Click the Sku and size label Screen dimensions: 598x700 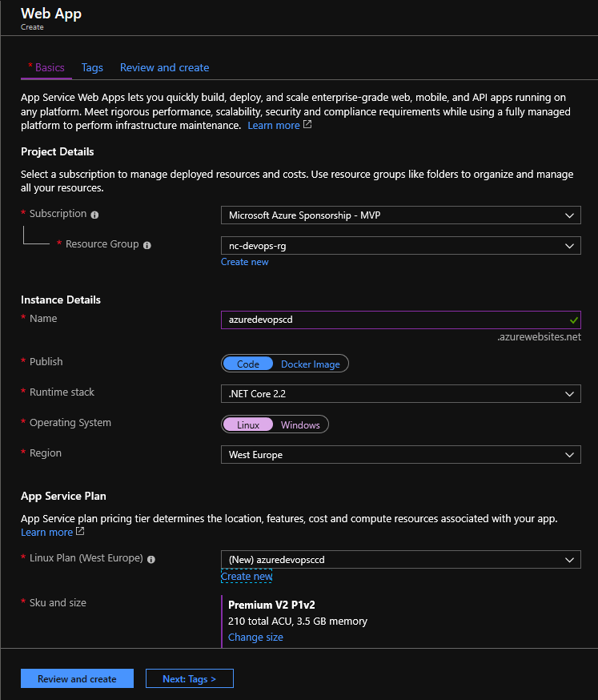click(x=58, y=602)
